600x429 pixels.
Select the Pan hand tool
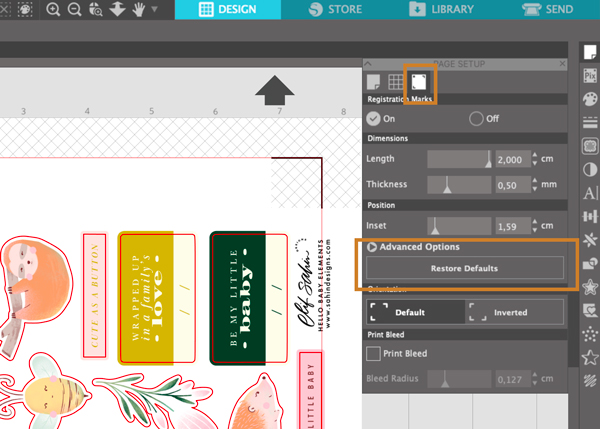point(139,9)
